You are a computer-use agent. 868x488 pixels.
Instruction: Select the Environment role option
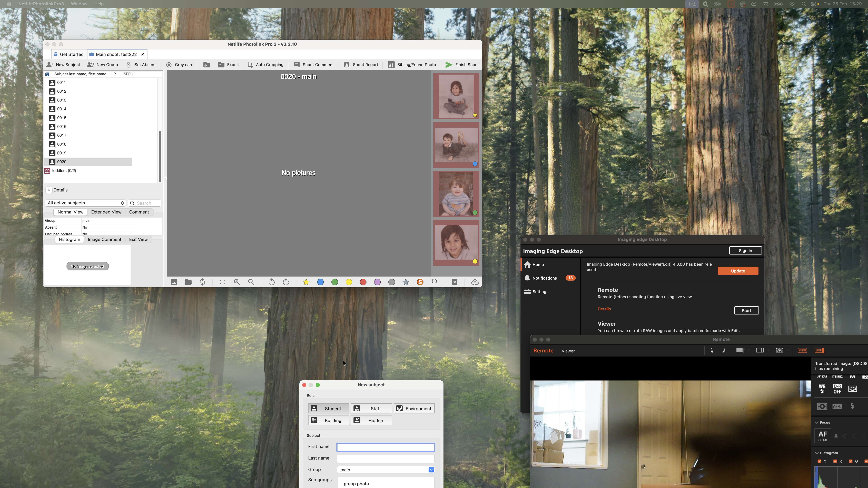414,409
